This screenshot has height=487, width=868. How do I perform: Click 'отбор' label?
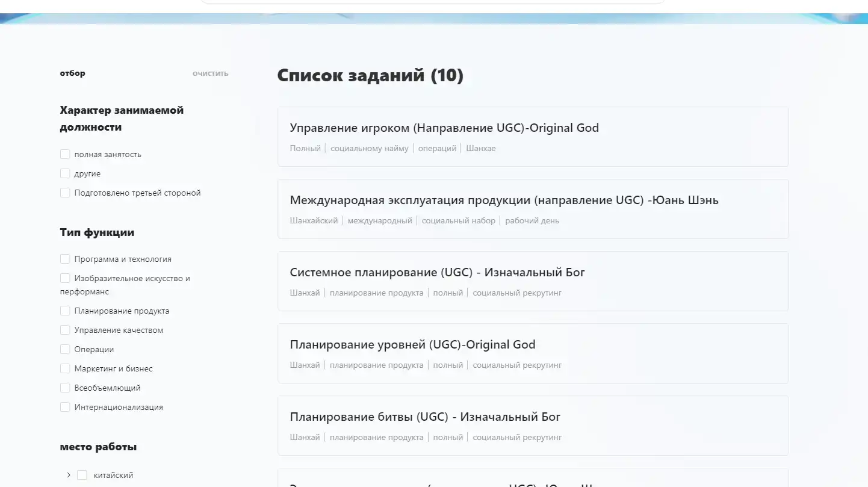point(72,73)
